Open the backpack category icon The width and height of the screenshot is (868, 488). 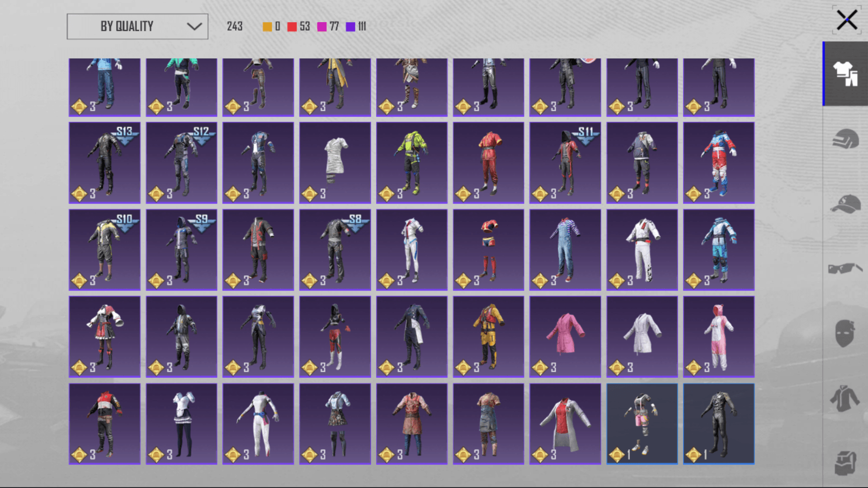coord(845,463)
